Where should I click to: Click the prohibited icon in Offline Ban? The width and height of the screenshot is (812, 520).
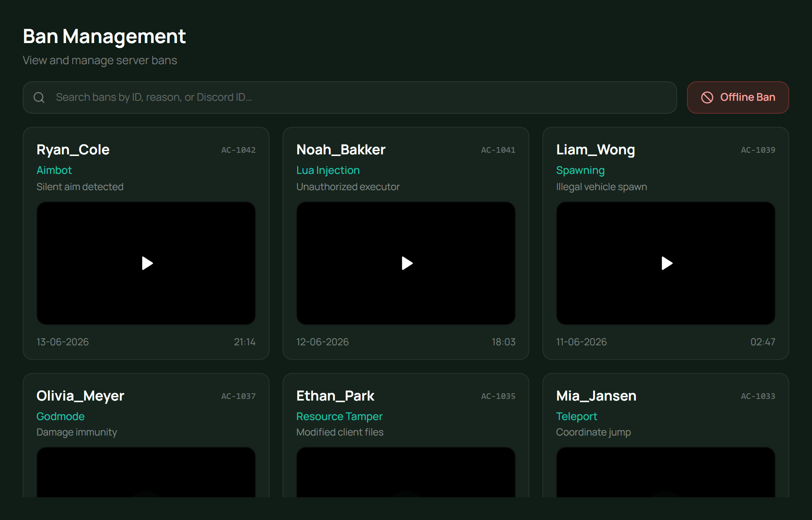click(x=707, y=97)
